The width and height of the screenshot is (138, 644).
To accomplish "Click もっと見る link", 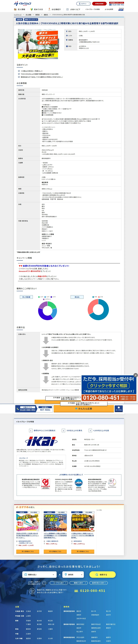I will pos(99,510).
